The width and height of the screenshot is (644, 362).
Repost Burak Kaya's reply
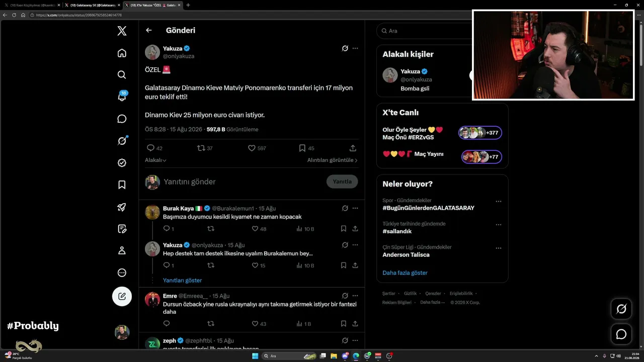211,229
